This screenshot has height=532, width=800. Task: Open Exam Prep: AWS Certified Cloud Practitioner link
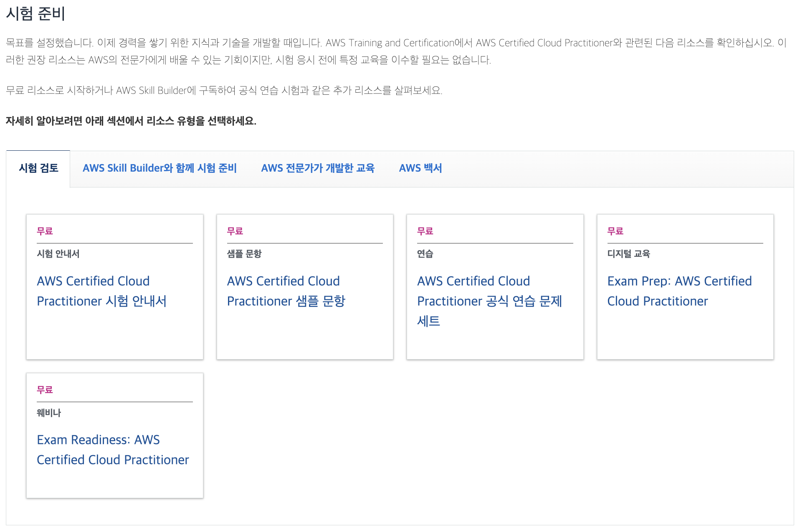(679, 291)
